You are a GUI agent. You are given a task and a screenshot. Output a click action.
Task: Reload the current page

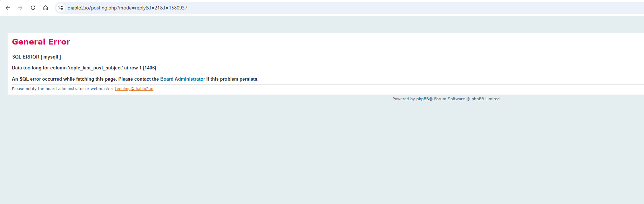pos(33,8)
